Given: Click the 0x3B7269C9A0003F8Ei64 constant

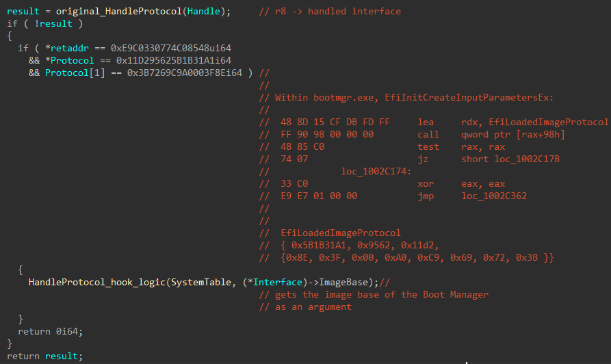Looking at the screenshot, I should pos(185,73).
